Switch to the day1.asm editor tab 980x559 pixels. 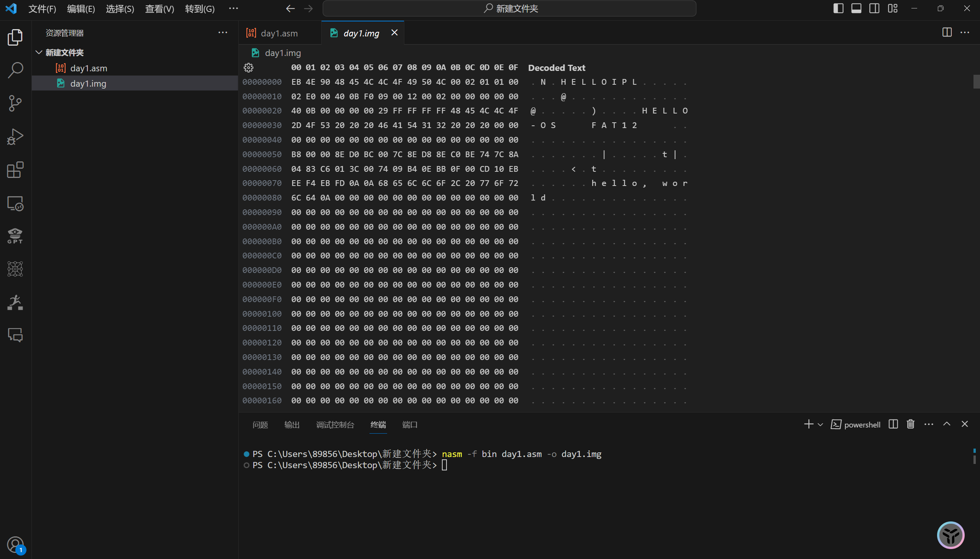point(279,33)
